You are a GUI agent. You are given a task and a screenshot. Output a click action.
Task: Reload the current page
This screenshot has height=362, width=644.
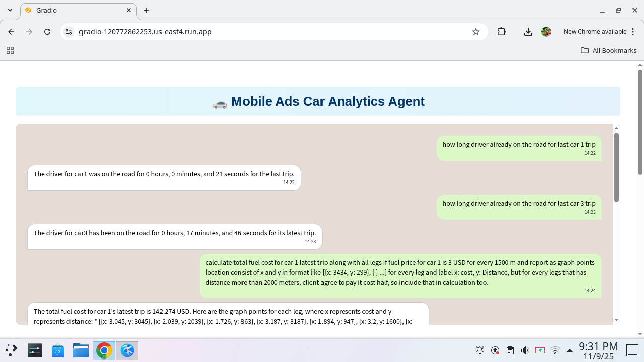coord(47,31)
